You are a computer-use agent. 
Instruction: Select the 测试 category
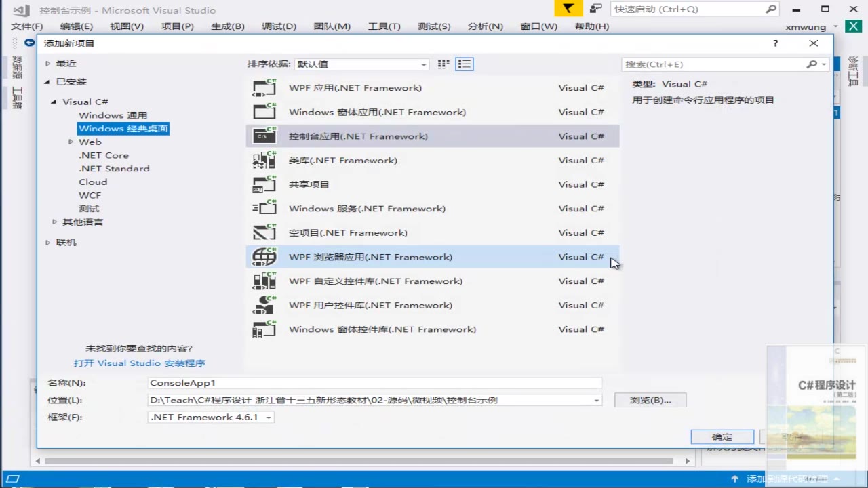(89, 209)
